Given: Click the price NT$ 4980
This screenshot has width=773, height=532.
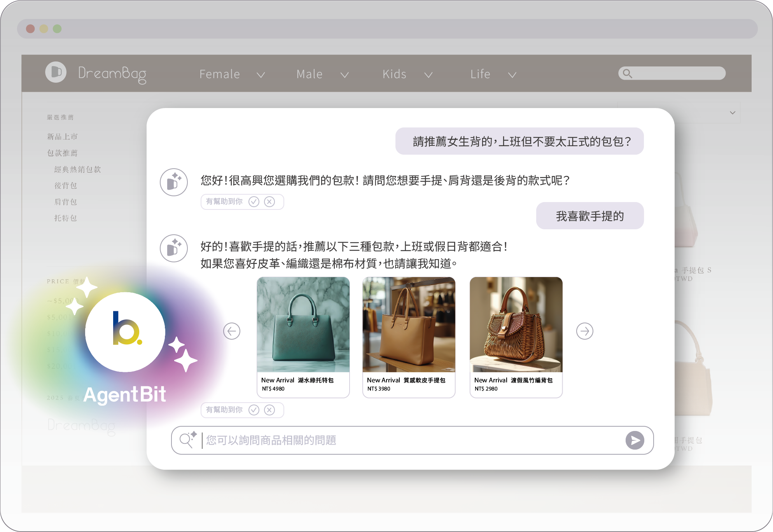Looking at the screenshot, I should point(273,389).
